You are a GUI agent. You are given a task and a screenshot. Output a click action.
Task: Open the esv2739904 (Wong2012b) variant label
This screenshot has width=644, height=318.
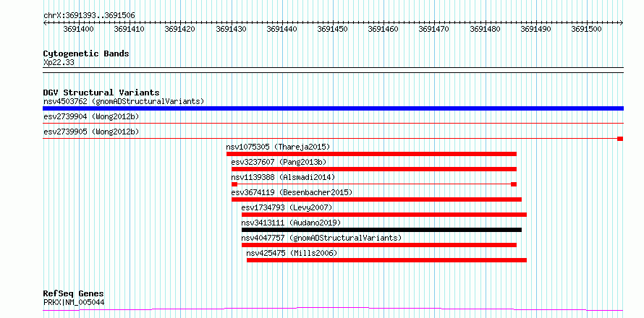click(91, 116)
